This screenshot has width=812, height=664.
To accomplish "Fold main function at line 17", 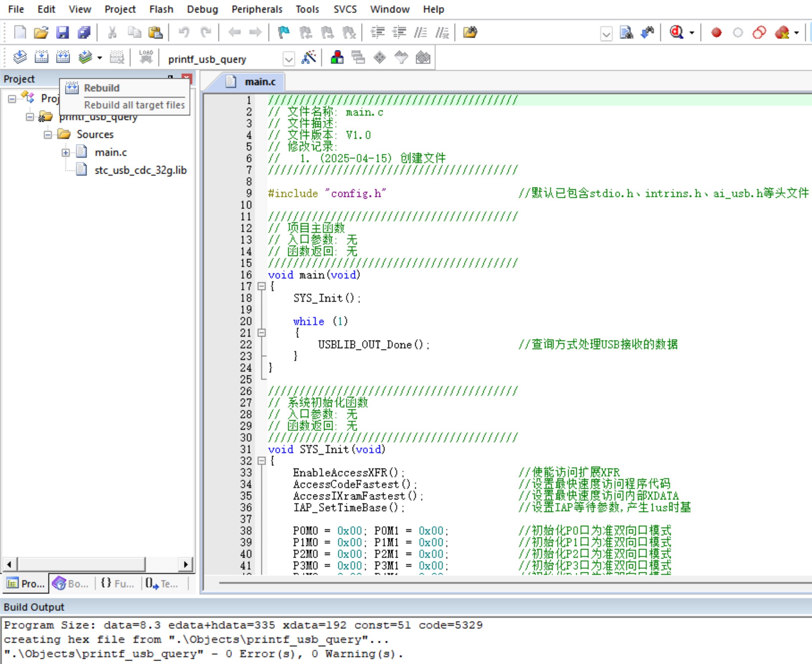I will (x=261, y=286).
